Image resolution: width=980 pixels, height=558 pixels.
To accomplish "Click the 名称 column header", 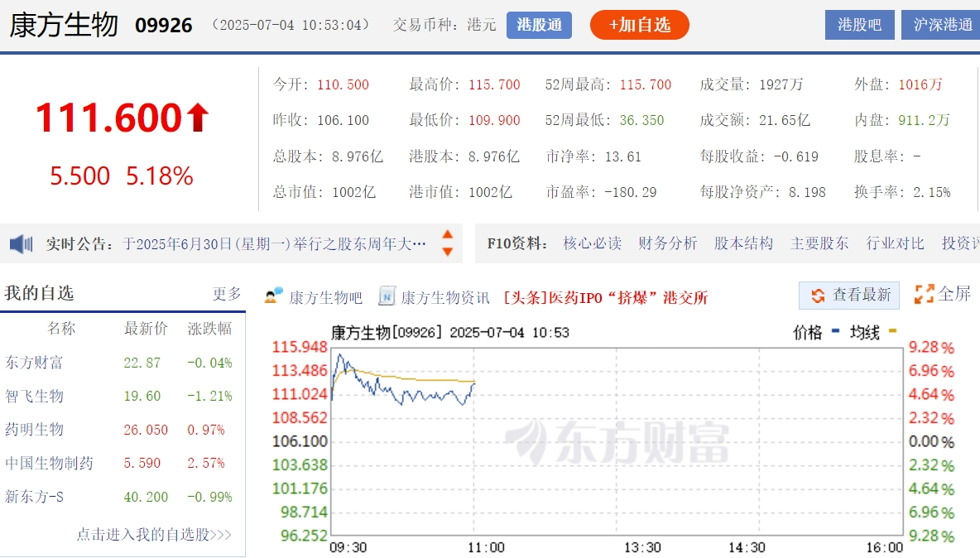I will [x=61, y=329].
